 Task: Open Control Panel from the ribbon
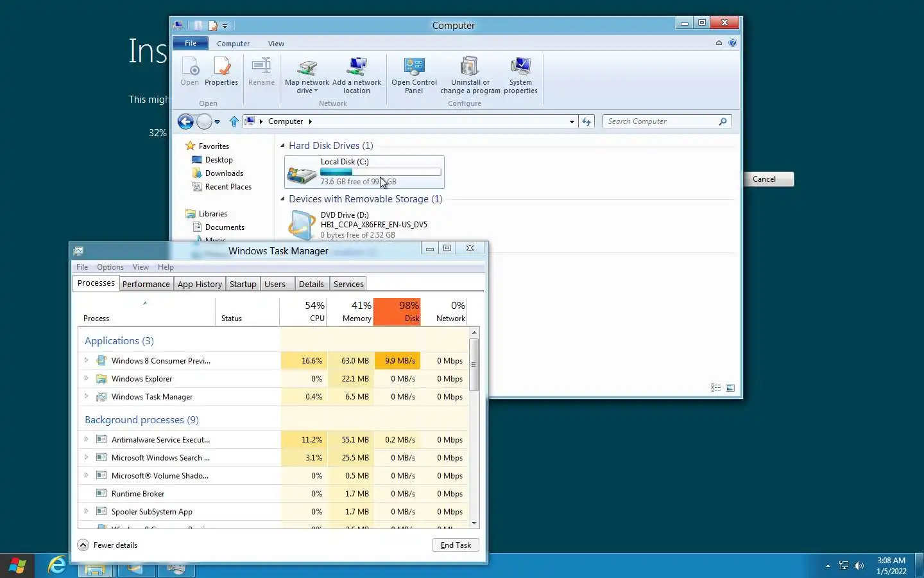[x=414, y=76]
